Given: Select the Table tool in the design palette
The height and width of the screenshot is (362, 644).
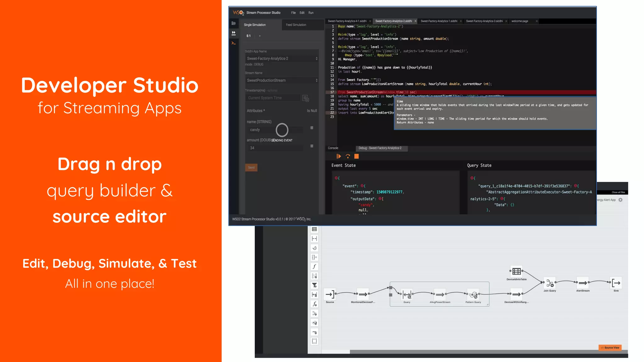Looking at the screenshot, I should point(314,229).
